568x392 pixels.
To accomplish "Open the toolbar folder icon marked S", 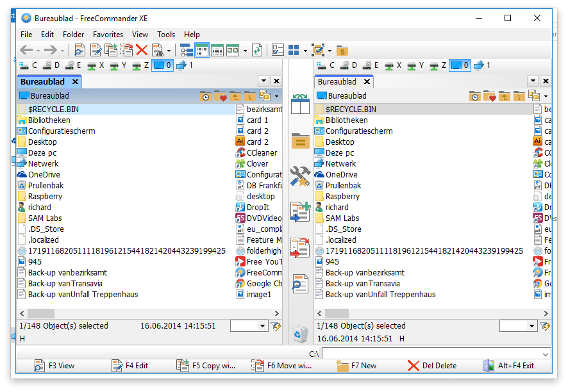I will (342, 51).
